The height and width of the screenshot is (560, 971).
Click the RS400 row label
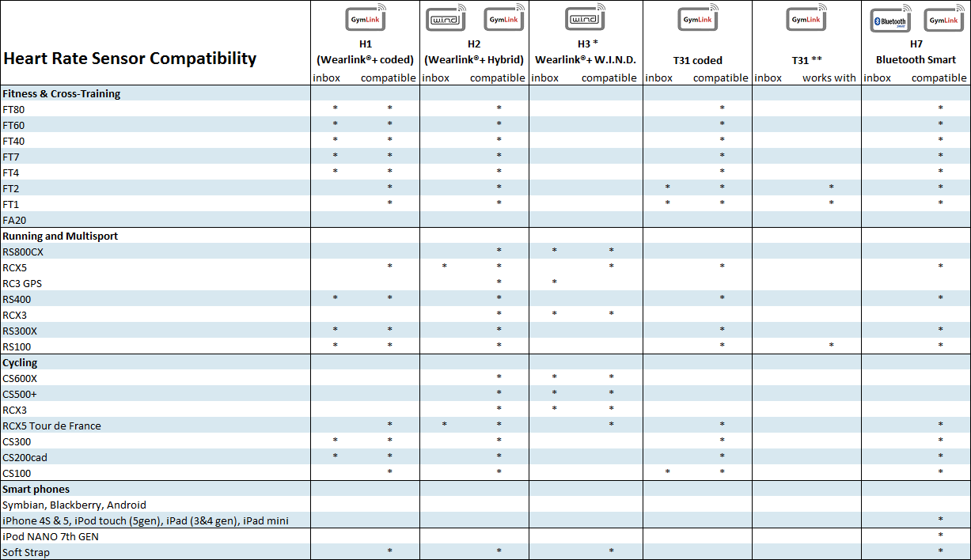click(x=17, y=299)
